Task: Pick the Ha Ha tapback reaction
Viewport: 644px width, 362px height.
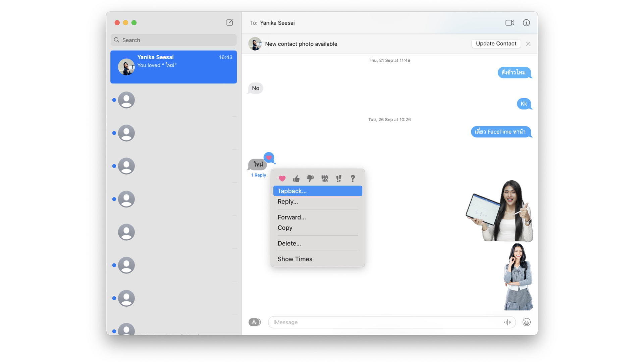Action: coord(325,179)
